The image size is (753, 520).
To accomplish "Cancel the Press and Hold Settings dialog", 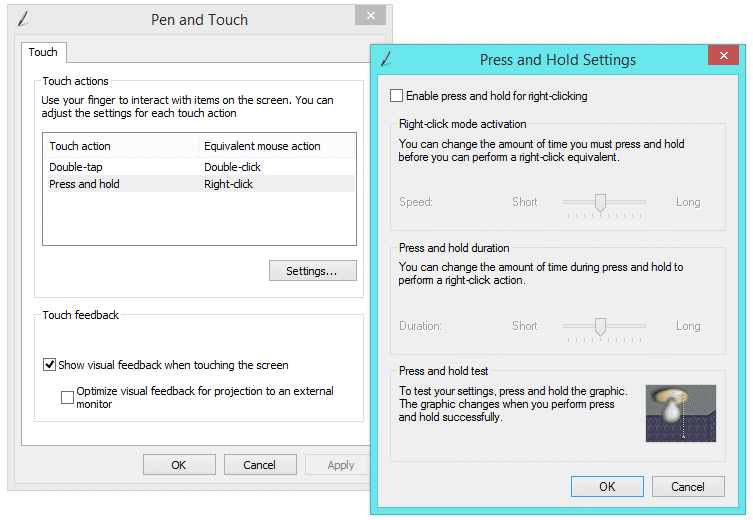I will (x=688, y=486).
